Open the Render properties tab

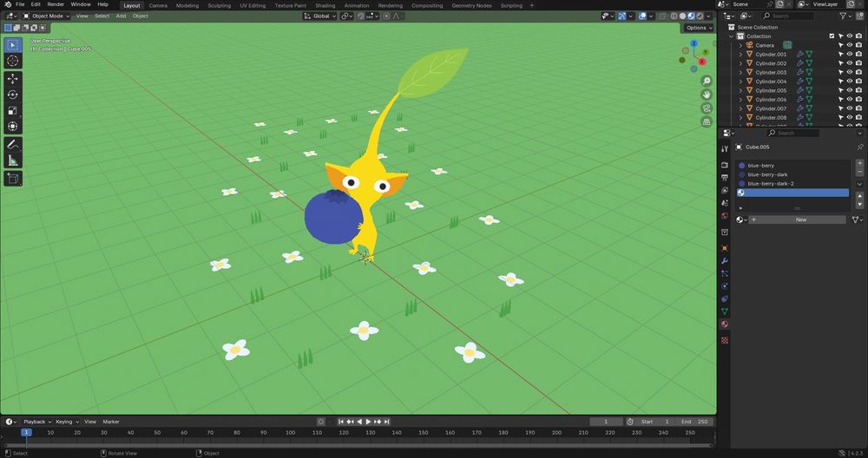coord(725,165)
